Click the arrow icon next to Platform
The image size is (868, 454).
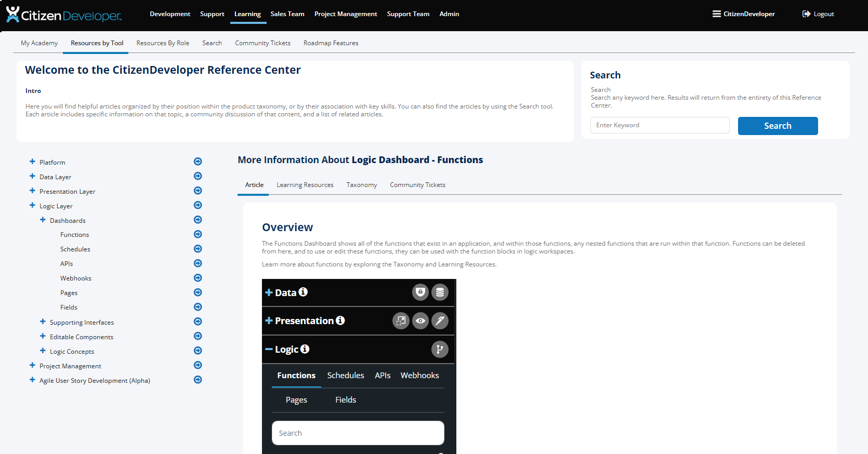(198, 162)
